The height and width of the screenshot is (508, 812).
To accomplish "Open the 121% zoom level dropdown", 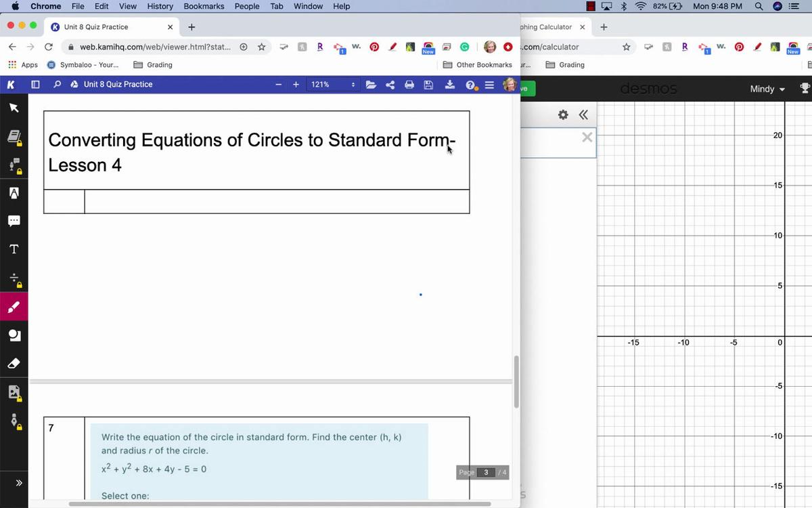I will [332, 85].
